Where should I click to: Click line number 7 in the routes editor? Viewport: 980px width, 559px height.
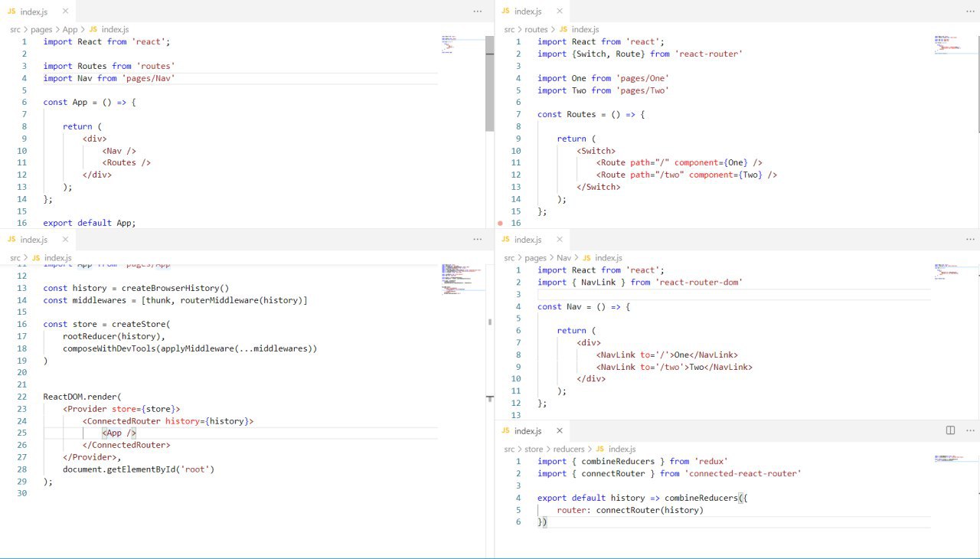518,114
